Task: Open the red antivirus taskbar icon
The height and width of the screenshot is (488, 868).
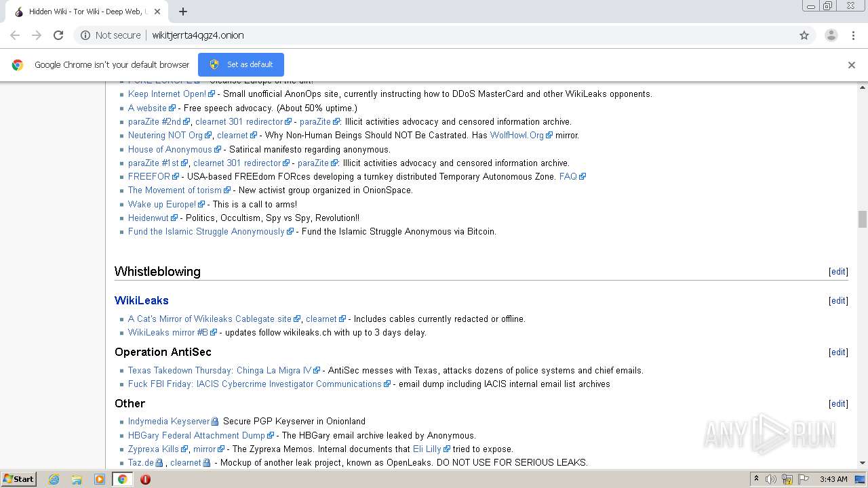Action: tap(145, 479)
